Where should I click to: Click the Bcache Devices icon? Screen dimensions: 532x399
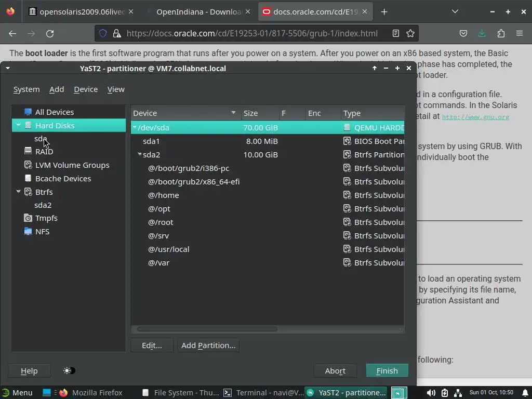28,178
